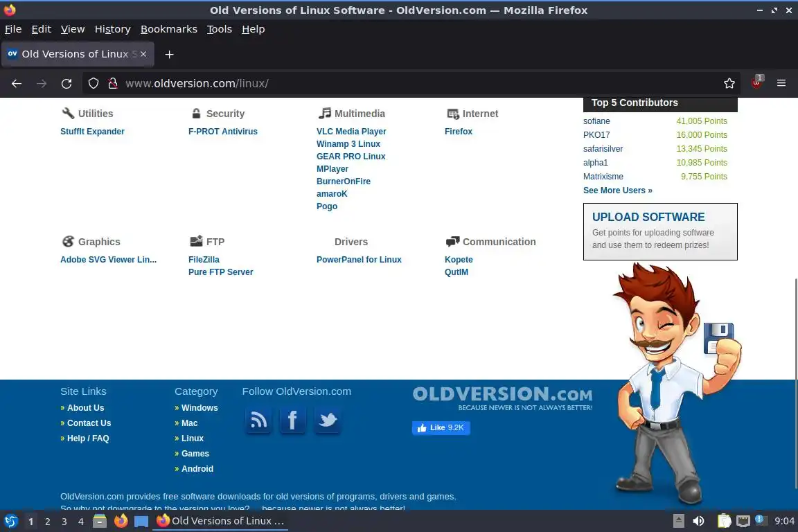Open the File menu
Image resolution: width=798 pixels, height=532 pixels.
13,29
